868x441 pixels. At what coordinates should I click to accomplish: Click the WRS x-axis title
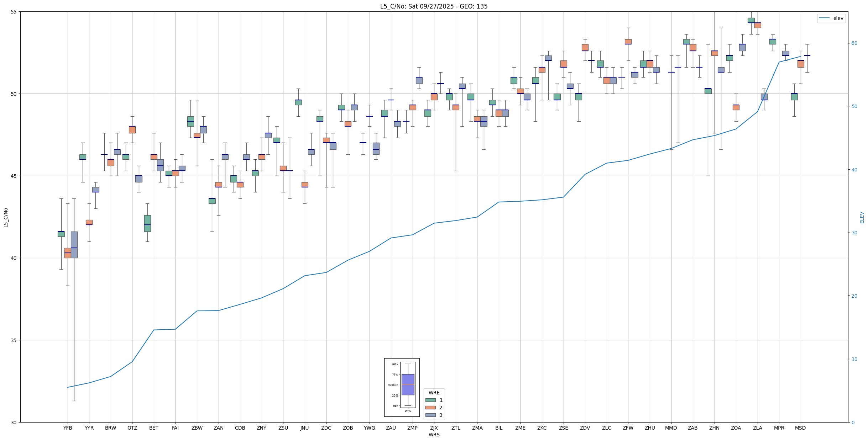coord(434,435)
